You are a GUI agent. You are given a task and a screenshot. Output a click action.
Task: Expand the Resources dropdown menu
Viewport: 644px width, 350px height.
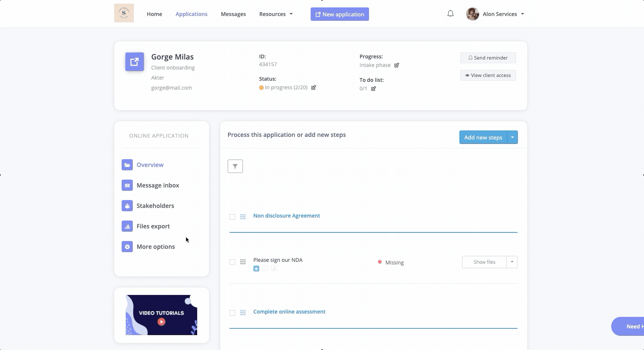pos(276,14)
